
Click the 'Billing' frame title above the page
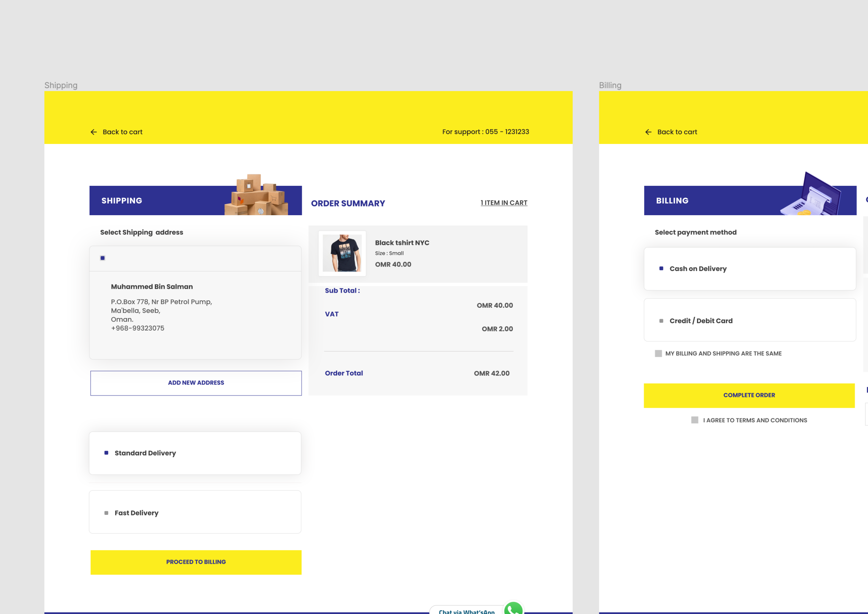tap(610, 85)
